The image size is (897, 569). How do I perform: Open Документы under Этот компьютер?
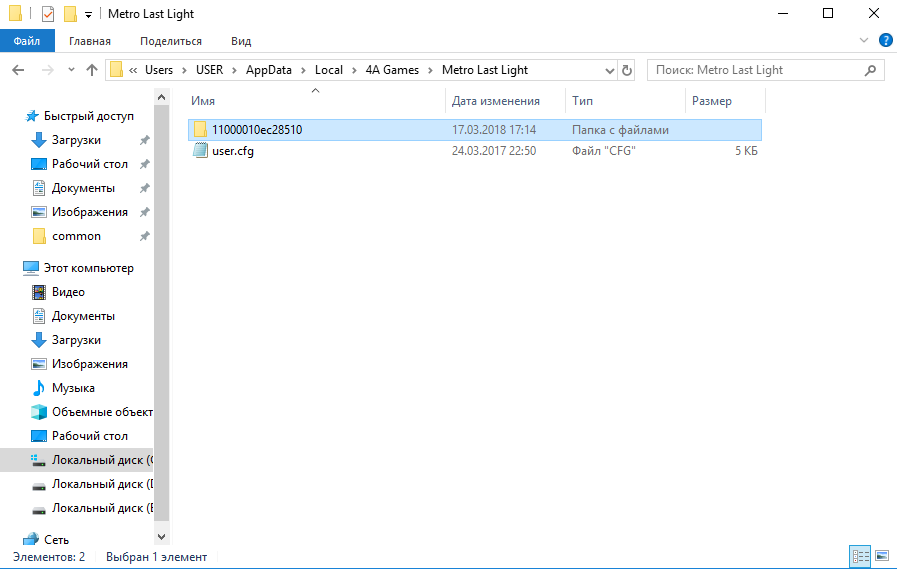click(83, 316)
